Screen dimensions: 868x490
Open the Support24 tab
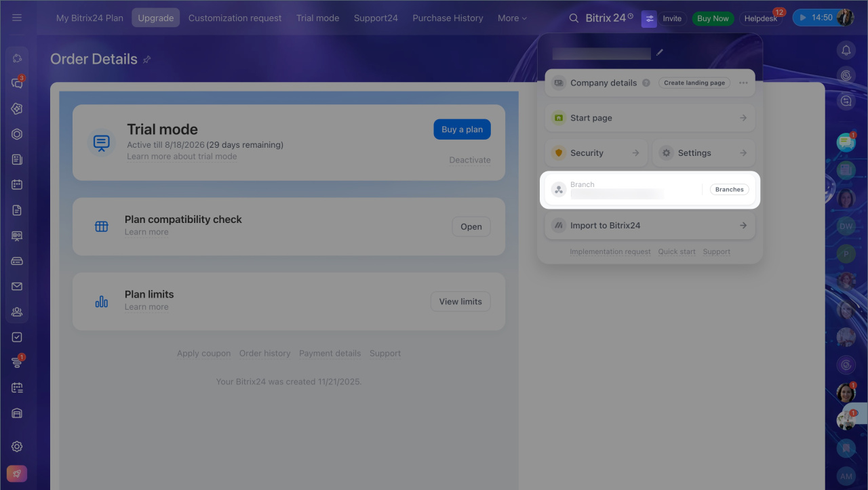coord(376,18)
